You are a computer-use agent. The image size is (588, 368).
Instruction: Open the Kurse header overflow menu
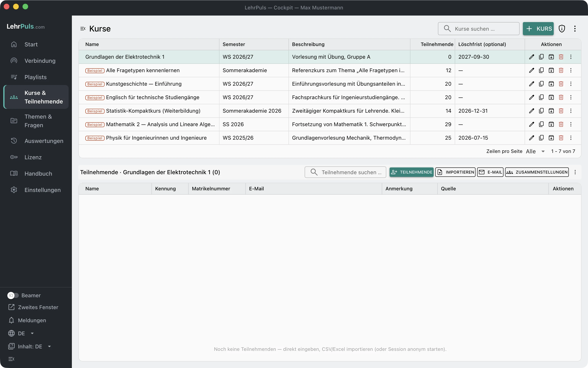point(575,29)
